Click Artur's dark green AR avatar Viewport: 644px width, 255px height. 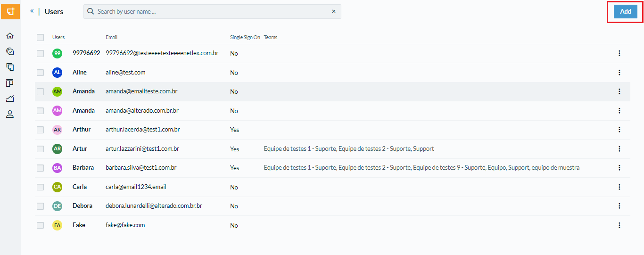pyautogui.click(x=57, y=148)
